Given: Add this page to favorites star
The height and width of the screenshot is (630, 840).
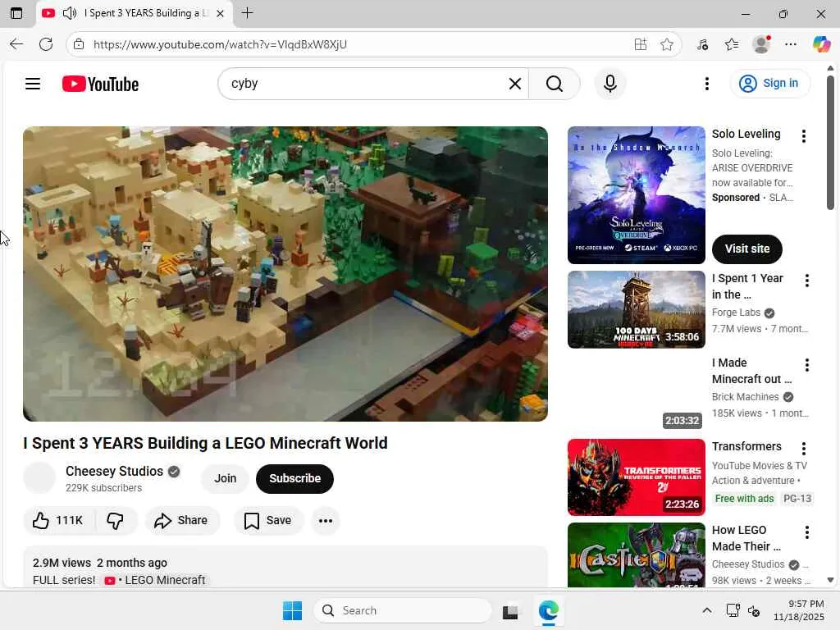Looking at the screenshot, I should 667,44.
